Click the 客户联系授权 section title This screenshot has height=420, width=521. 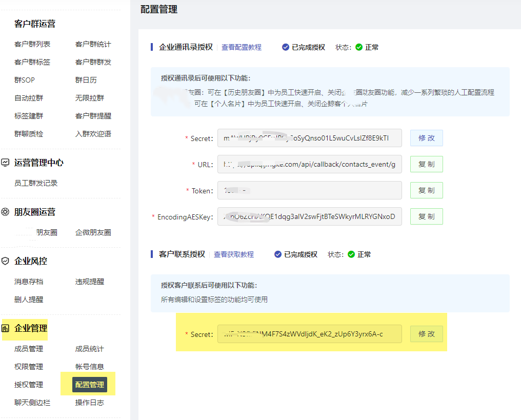(x=182, y=254)
